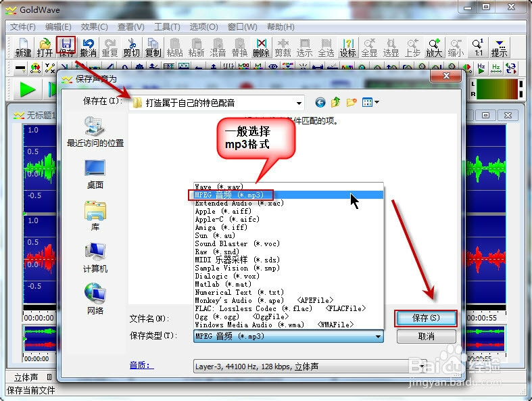The height and width of the screenshot is (401, 532).
Task: Select Numerical Text (*.txt) format
Action: 289,292
